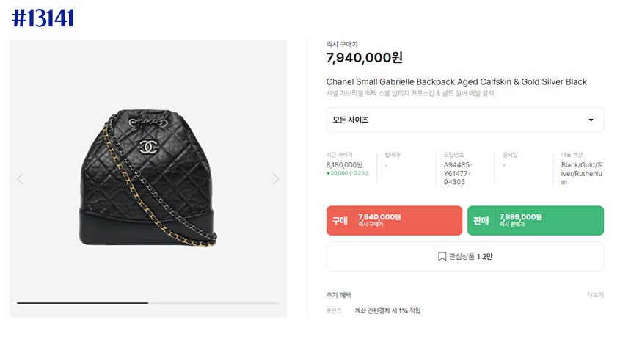
Task: Click the Chanel backpack product photo
Action: coord(147,177)
